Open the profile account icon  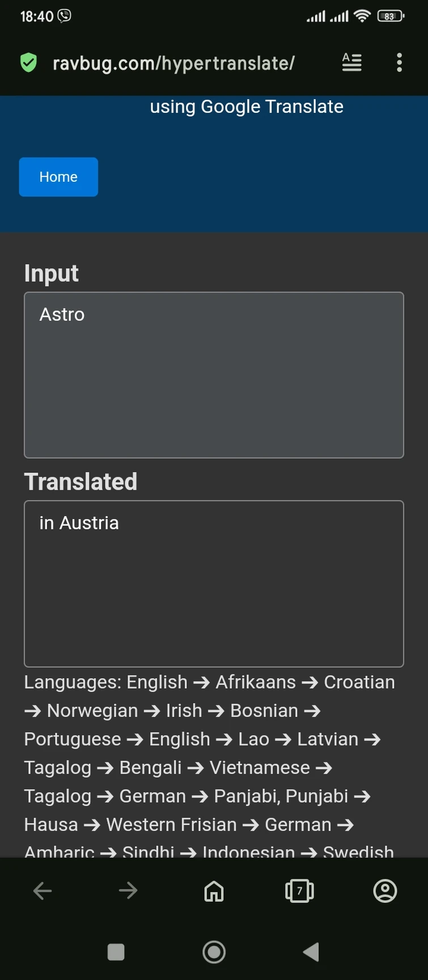tap(385, 891)
